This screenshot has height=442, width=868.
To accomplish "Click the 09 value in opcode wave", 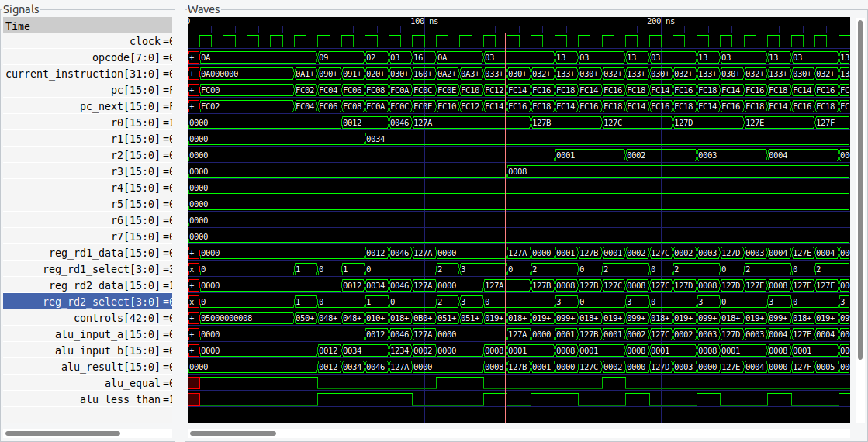I will (x=323, y=57).
